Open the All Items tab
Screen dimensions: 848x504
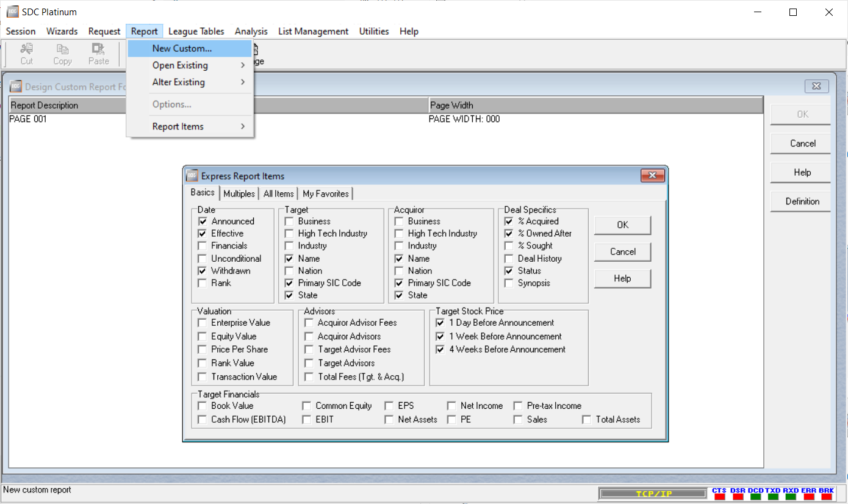[x=279, y=193]
